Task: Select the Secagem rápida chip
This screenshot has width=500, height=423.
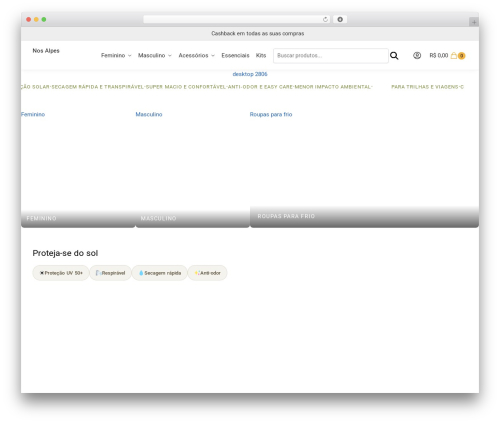Action: pyautogui.click(x=160, y=273)
